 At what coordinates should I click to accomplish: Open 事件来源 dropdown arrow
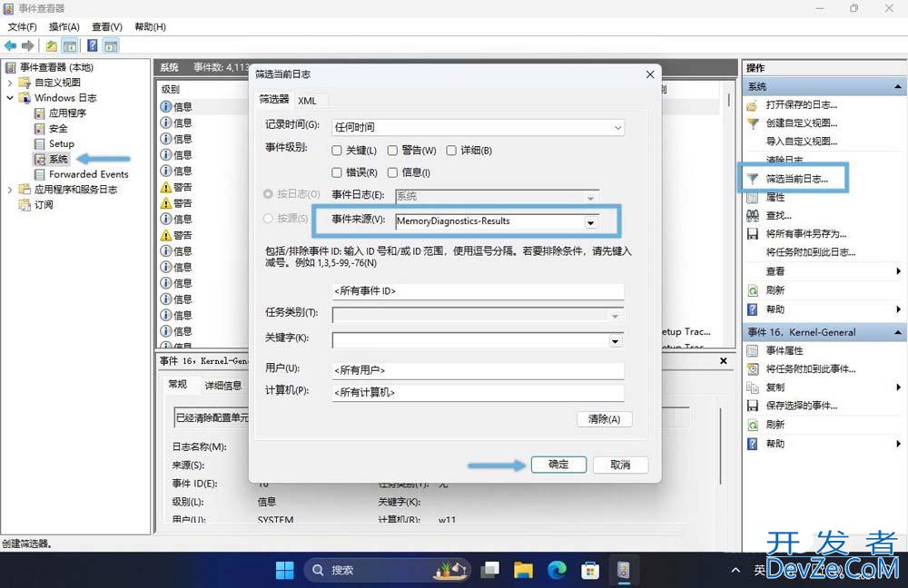[590, 223]
